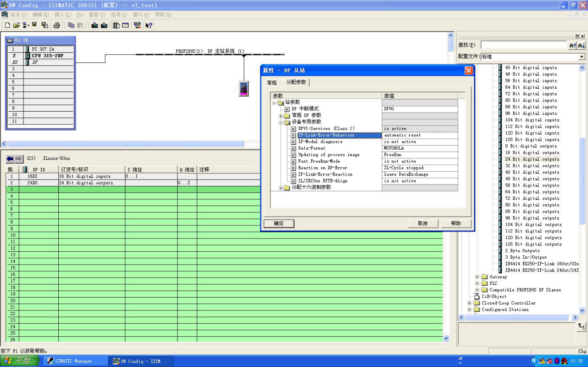This screenshot has width=588, height=367.
Task: Create a new station with the New icon
Action: click(x=7, y=25)
